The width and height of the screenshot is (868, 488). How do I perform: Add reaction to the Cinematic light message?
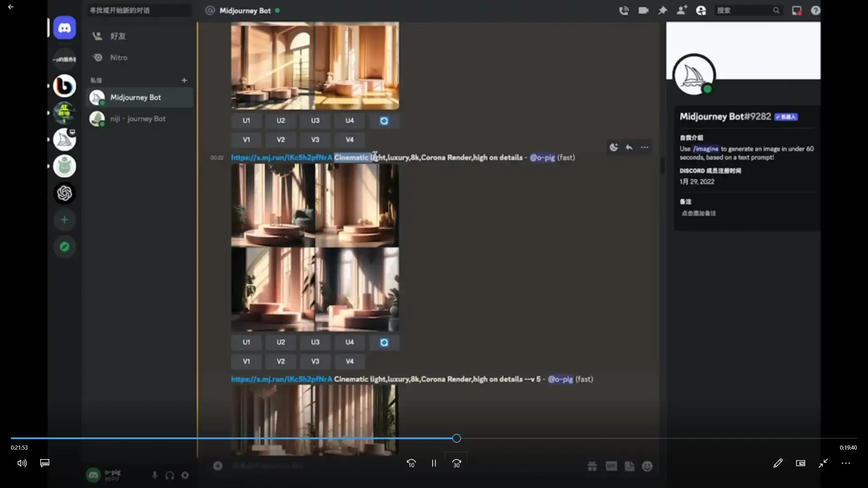613,147
